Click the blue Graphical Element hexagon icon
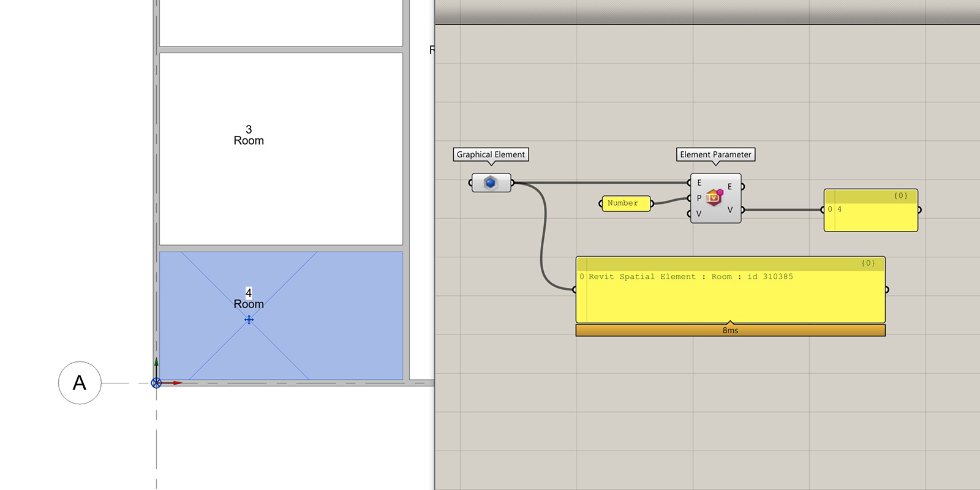Screen dimensions: 980x490 pos(490,183)
